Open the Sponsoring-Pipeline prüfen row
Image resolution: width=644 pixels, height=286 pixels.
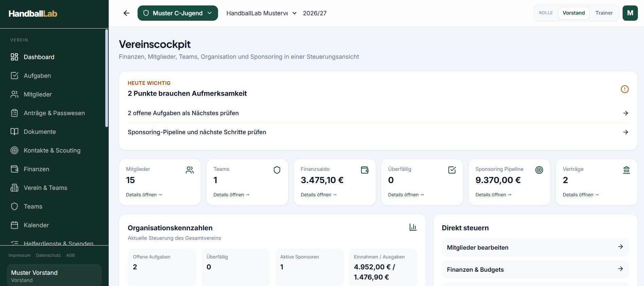[x=378, y=132]
